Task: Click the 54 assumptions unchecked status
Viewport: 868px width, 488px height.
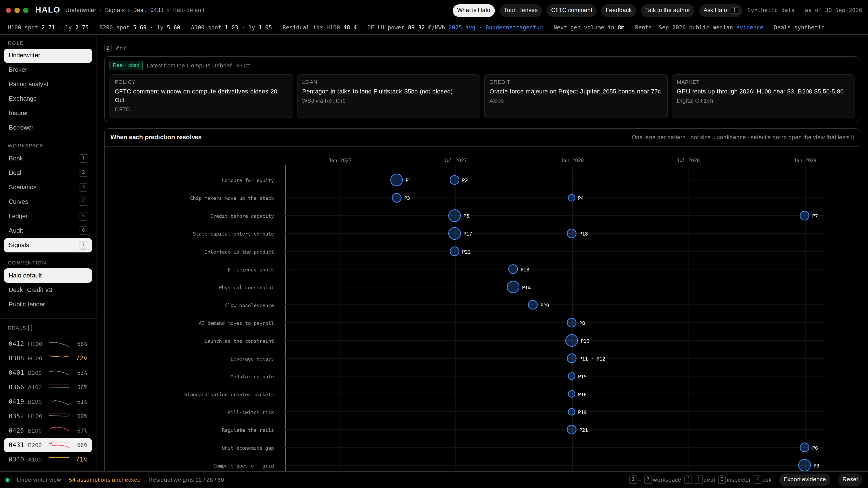Action: (x=104, y=480)
